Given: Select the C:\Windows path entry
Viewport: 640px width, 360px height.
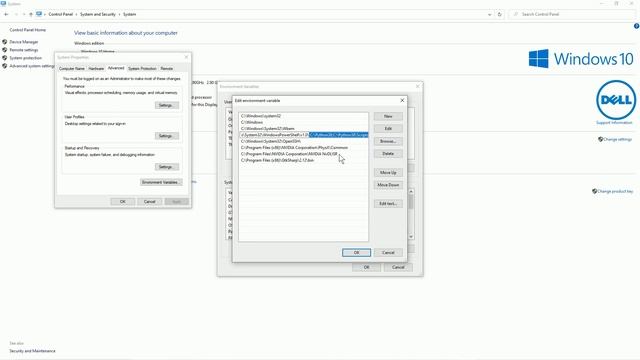Looking at the screenshot, I should (x=303, y=122).
